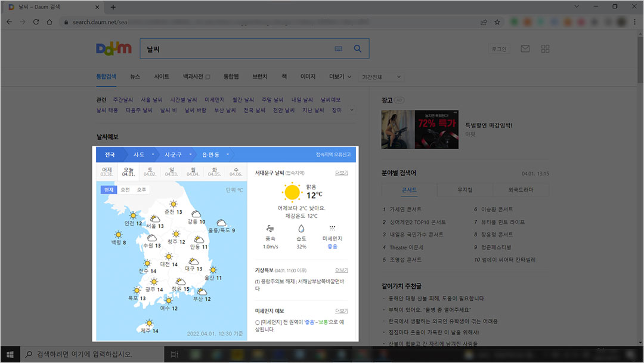The height and width of the screenshot is (363, 644).
Task: Select the 전국 nationwide tab
Action: [110, 155]
